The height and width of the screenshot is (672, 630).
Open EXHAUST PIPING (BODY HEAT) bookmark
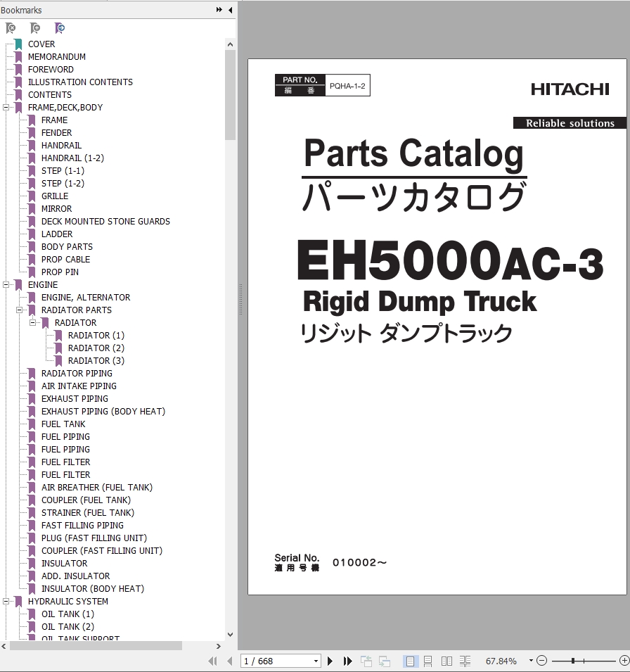coord(103,412)
